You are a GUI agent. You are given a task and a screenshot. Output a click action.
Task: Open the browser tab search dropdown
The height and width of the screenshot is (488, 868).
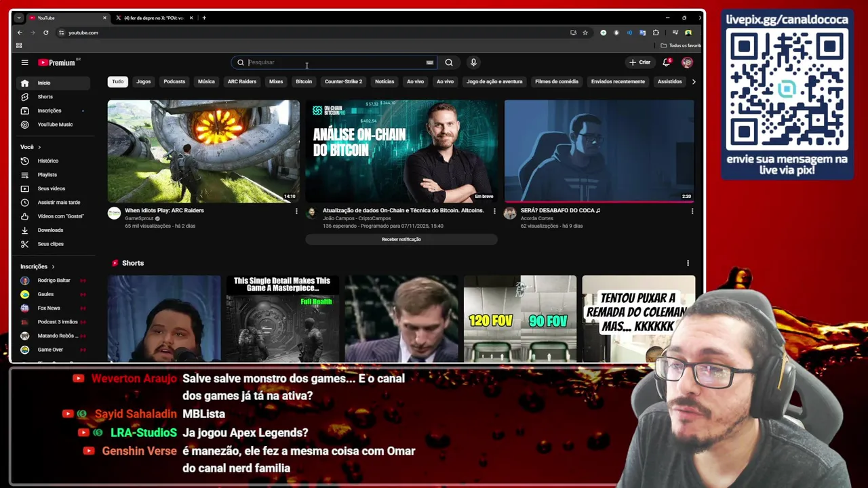tap(18, 18)
